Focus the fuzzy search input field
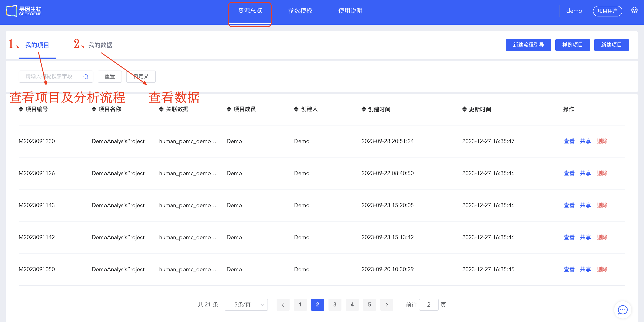644x322 pixels. coord(56,77)
